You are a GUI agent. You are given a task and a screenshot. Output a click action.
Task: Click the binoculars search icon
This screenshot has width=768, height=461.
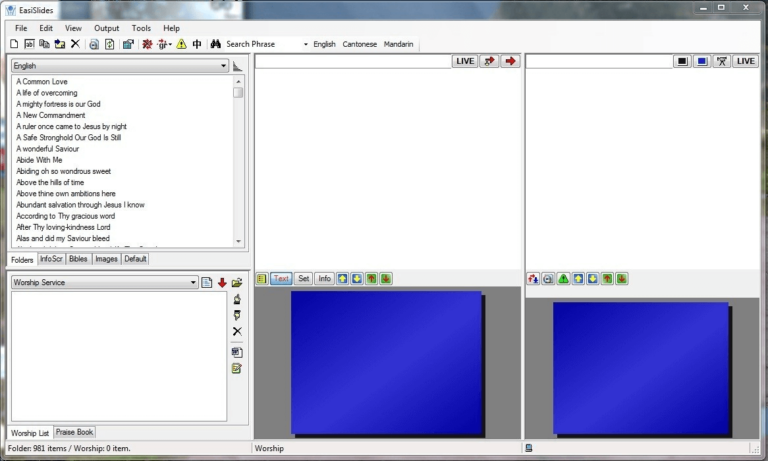tap(215, 44)
